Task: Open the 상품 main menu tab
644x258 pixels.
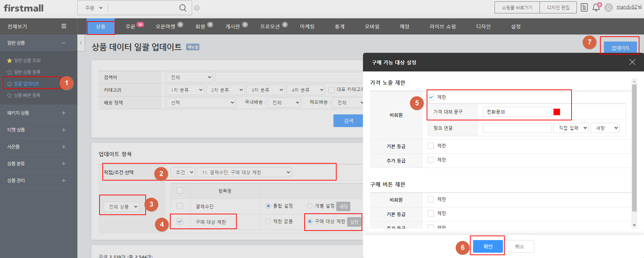Action: 101,26
